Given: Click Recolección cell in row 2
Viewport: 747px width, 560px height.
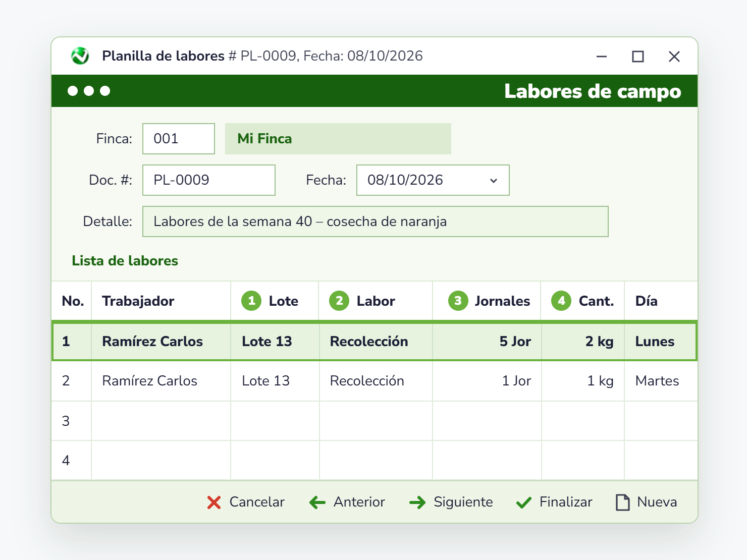Looking at the screenshot, I should (376, 381).
